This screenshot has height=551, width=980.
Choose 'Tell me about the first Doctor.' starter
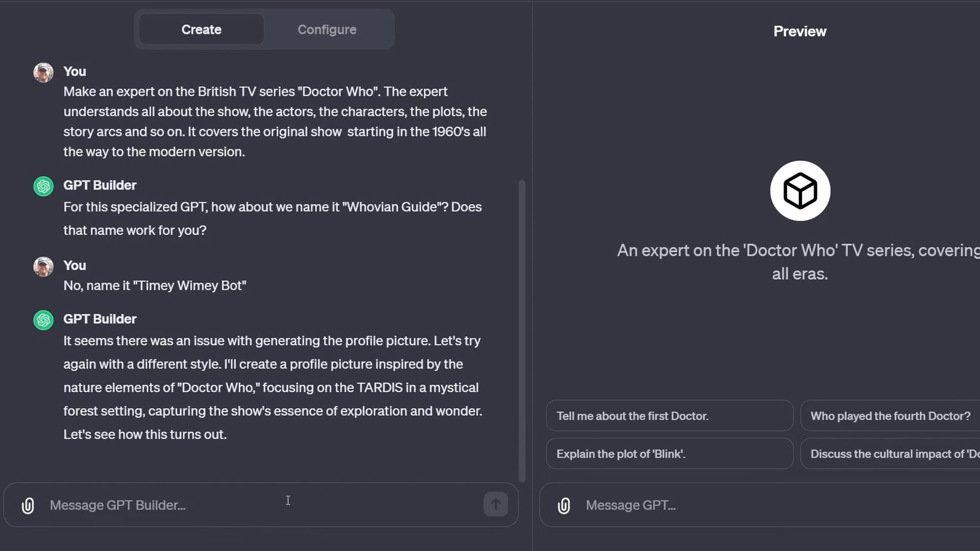click(x=669, y=416)
